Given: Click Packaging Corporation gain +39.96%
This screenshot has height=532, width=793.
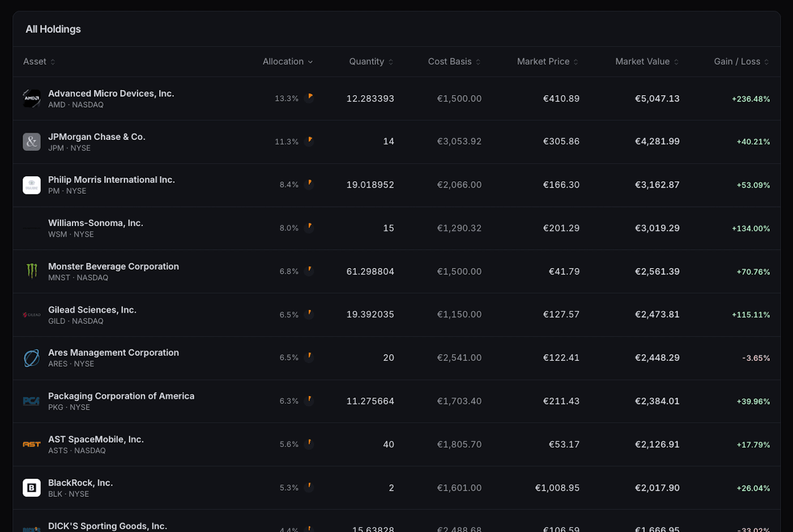Looking at the screenshot, I should (x=753, y=402).
